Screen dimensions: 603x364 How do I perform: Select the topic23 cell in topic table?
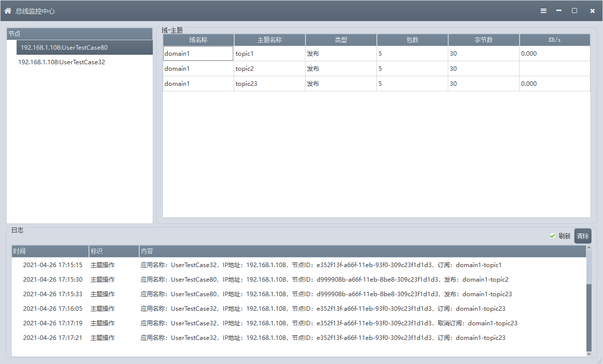click(x=270, y=84)
